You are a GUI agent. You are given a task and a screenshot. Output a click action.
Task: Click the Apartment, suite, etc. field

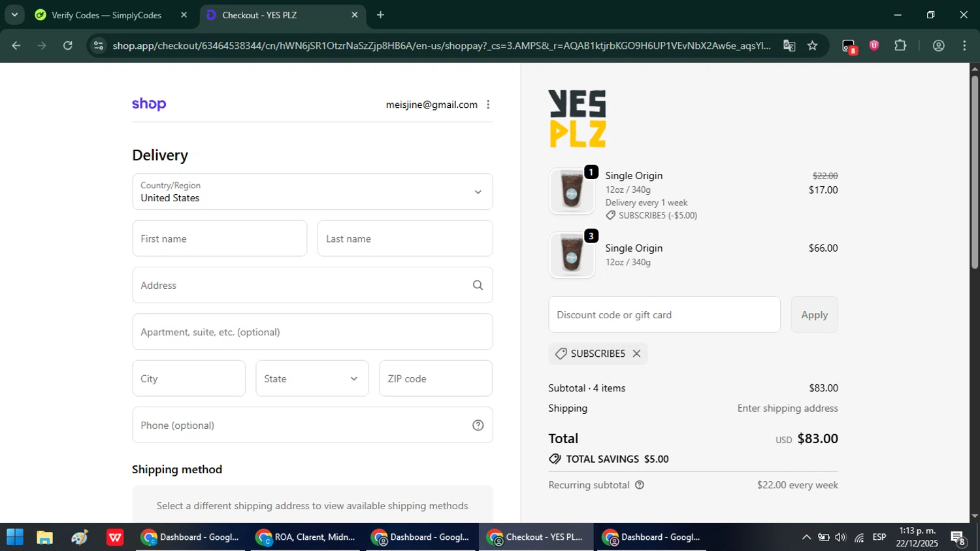point(312,332)
